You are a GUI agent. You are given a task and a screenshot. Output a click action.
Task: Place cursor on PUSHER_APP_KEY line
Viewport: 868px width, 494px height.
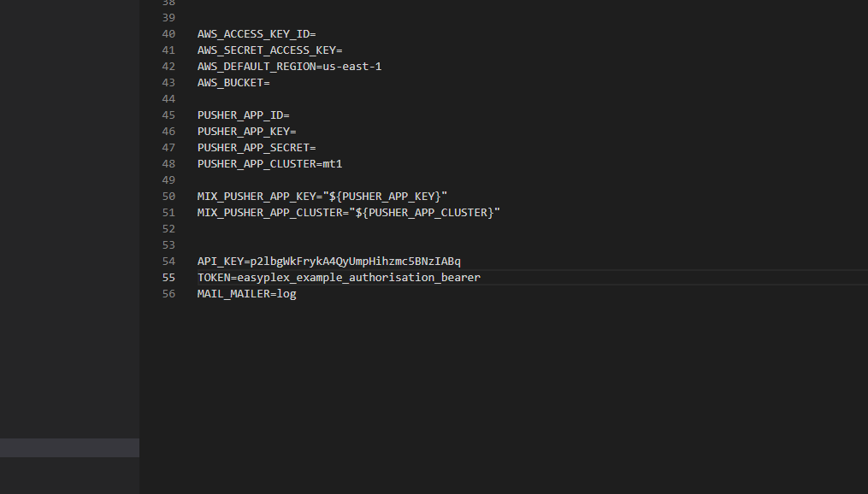(x=246, y=132)
